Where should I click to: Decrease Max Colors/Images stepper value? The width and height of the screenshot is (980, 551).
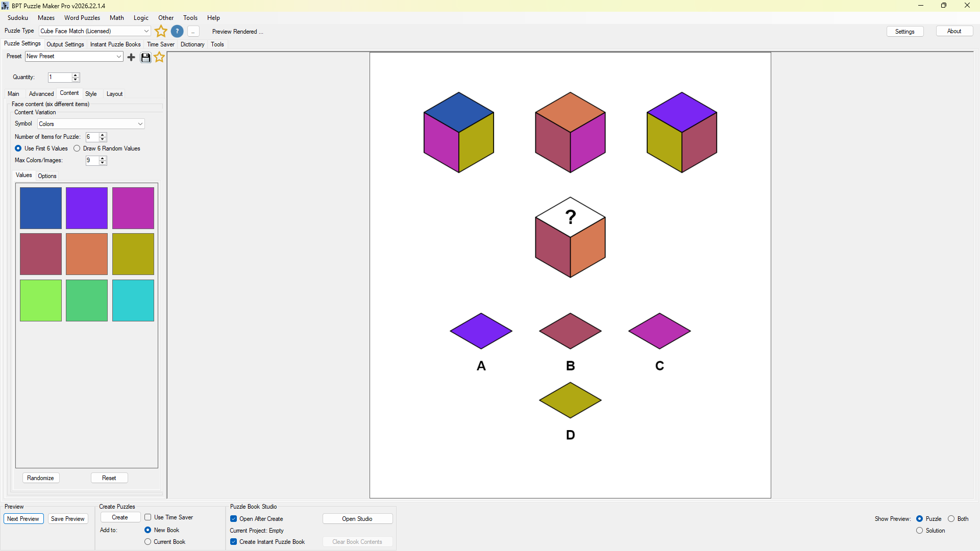point(103,163)
